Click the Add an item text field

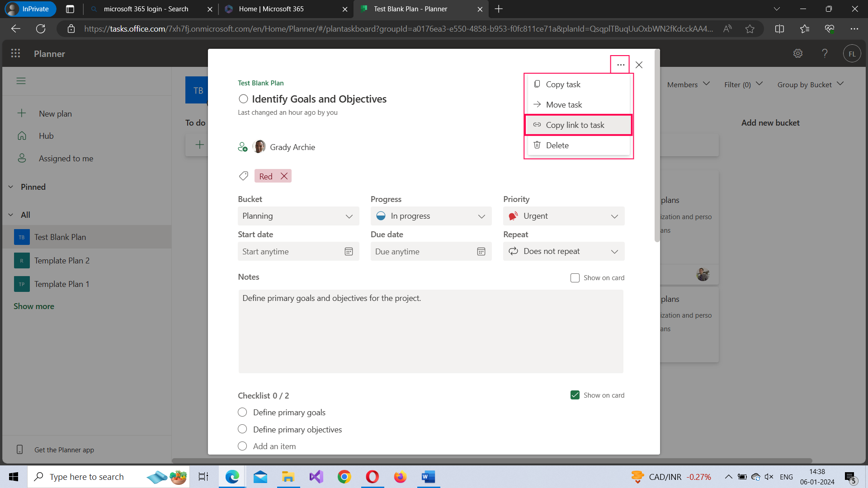point(274,446)
